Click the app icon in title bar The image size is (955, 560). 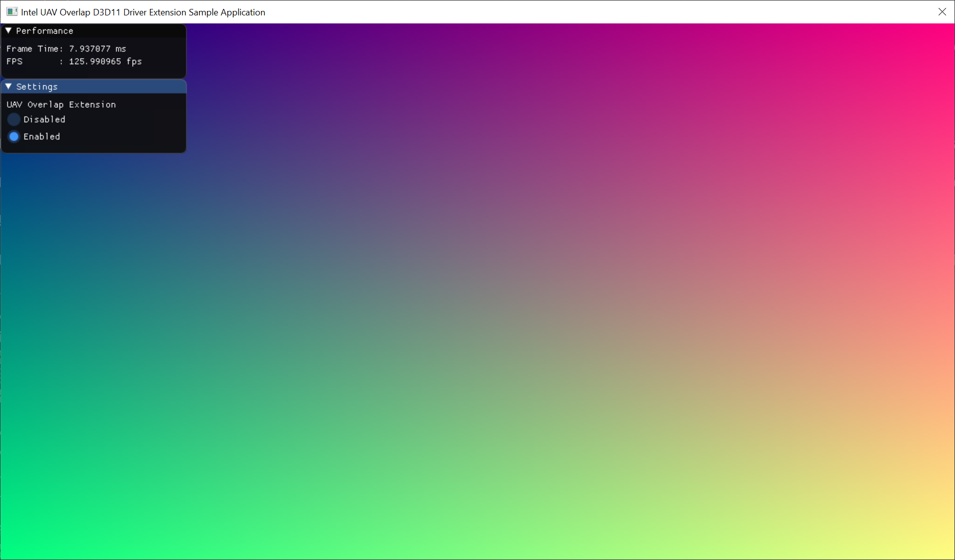tap(12, 12)
